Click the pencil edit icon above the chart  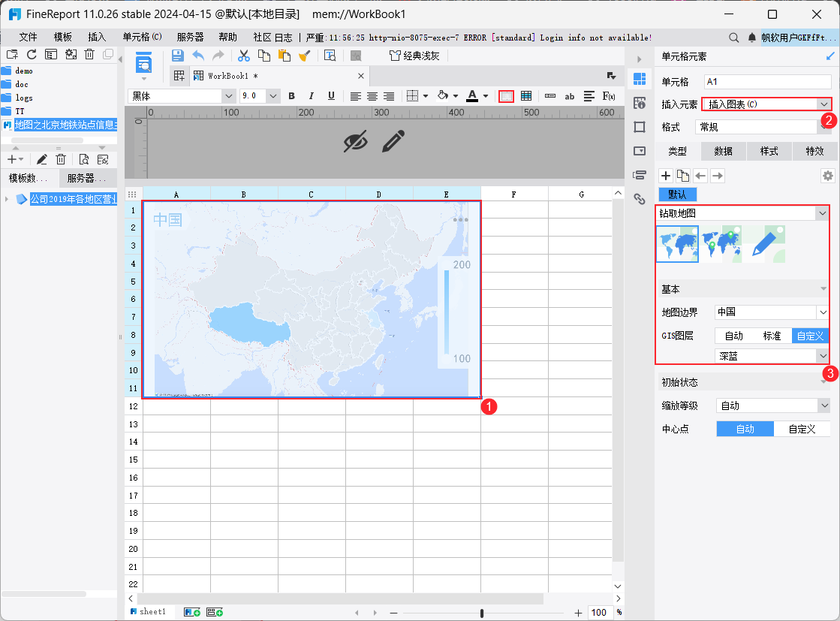click(x=393, y=141)
